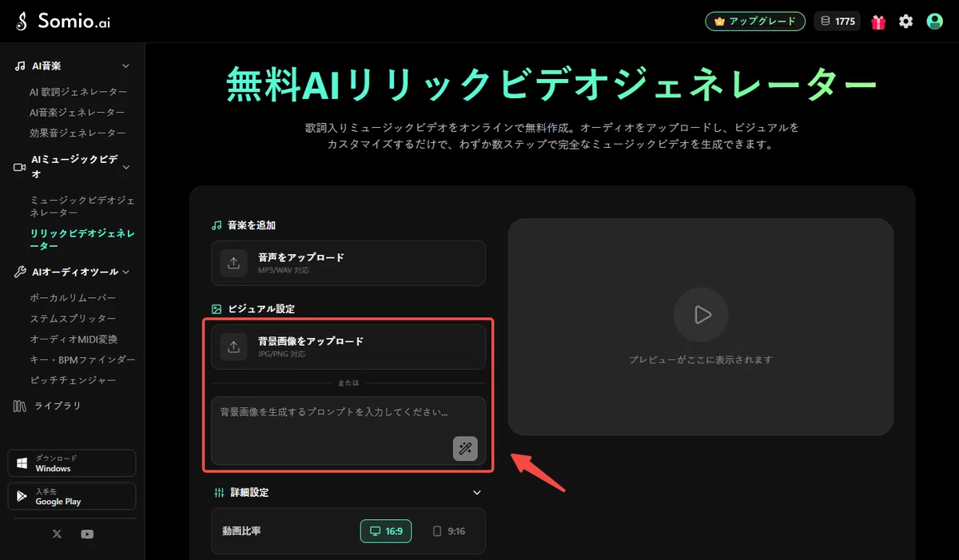Click the 音楽を追加 heading
This screenshot has width=959, height=560.
pyautogui.click(x=252, y=226)
